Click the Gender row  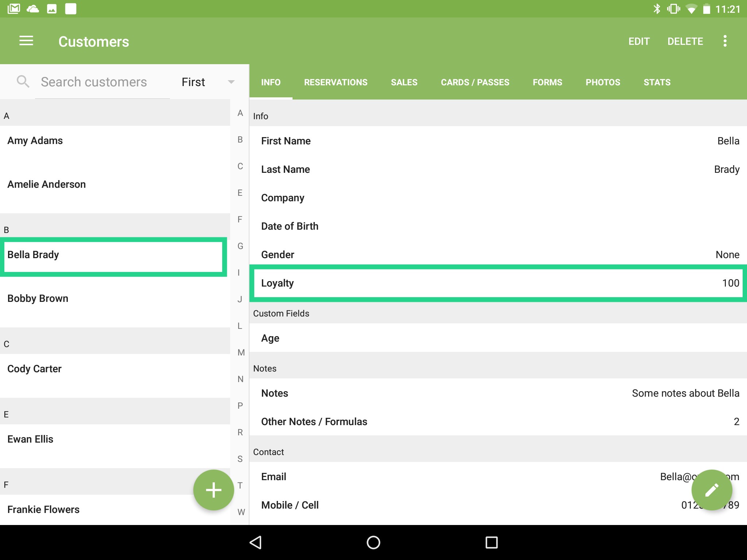498,254
